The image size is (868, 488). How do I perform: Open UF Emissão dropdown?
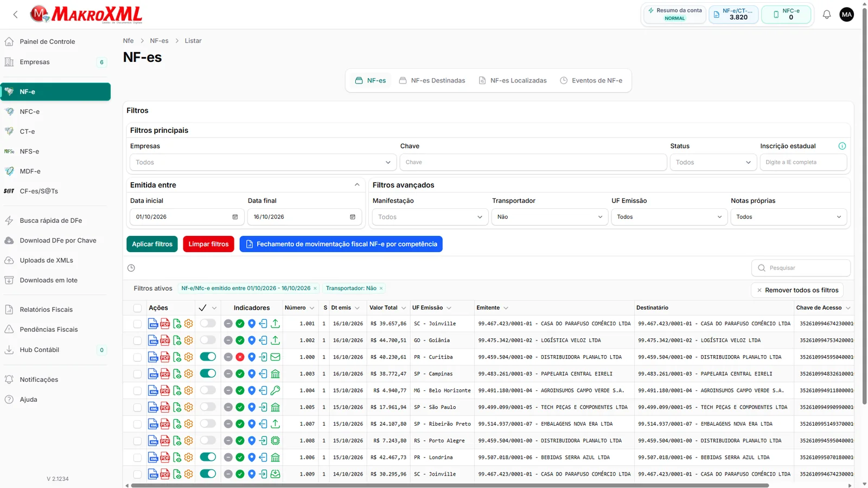(669, 217)
